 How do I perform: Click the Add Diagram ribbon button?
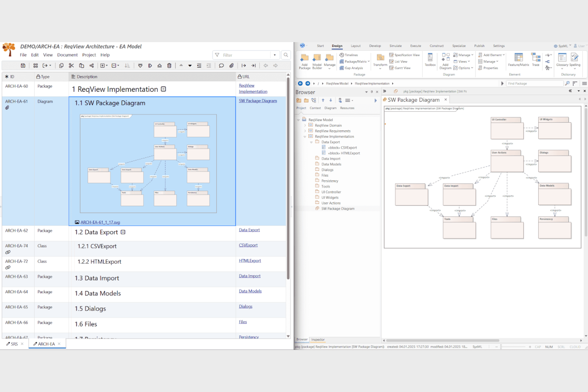coord(446,61)
